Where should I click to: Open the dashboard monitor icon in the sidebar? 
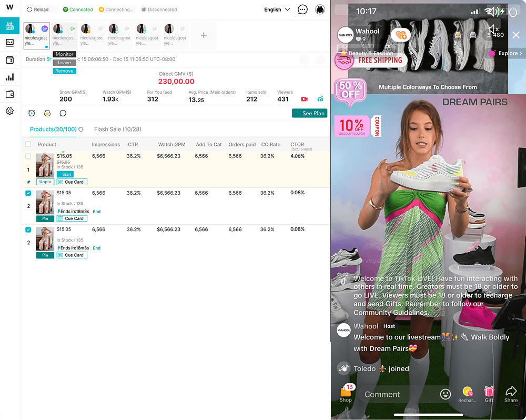[x=9, y=43]
